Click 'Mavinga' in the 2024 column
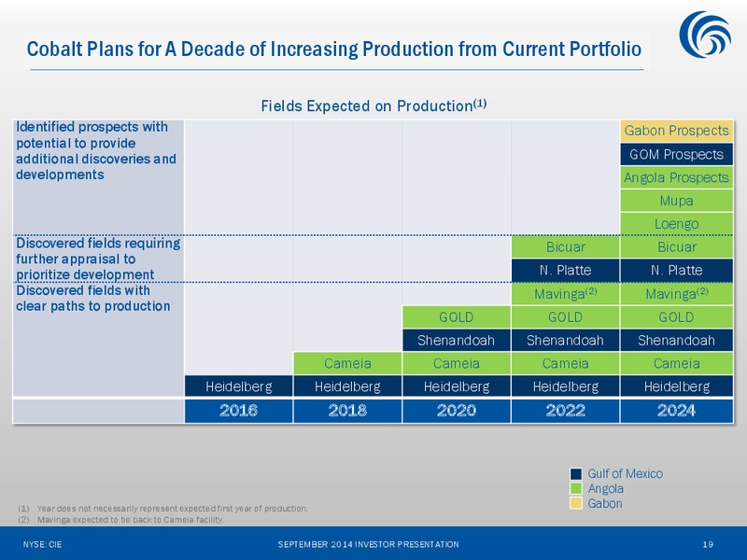The image size is (747, 560). click(676, 294)
